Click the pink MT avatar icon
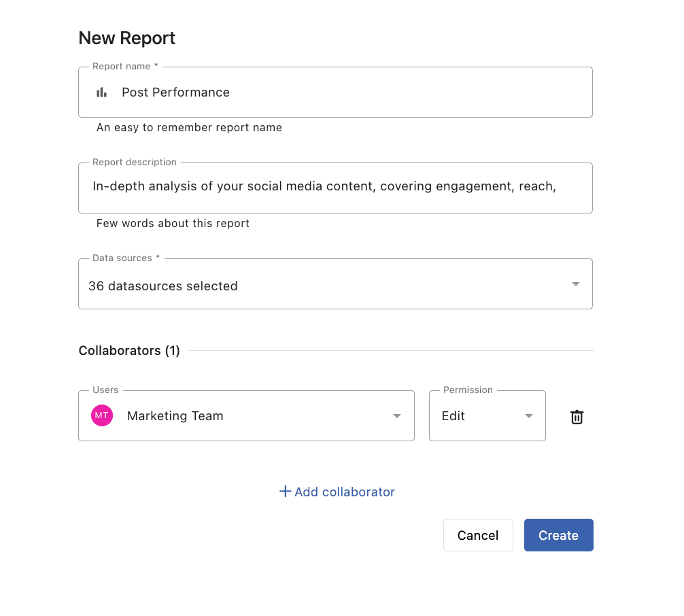 pos(102,415)
